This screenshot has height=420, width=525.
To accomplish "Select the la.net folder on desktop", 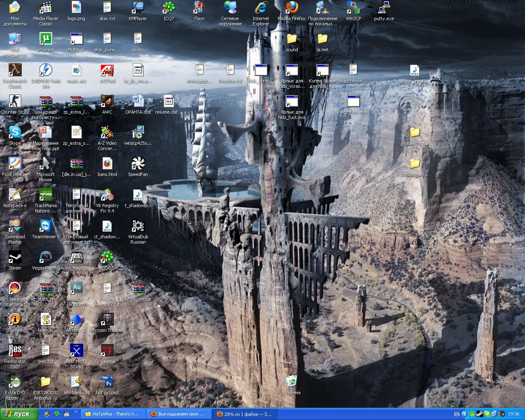I will click(x=322, y=42).
